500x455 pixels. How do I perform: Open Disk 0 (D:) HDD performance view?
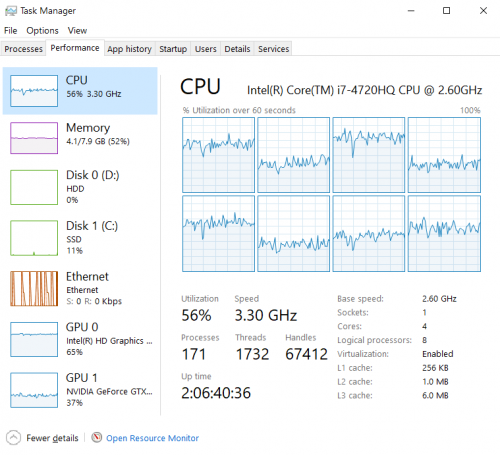tap(80, 187)
